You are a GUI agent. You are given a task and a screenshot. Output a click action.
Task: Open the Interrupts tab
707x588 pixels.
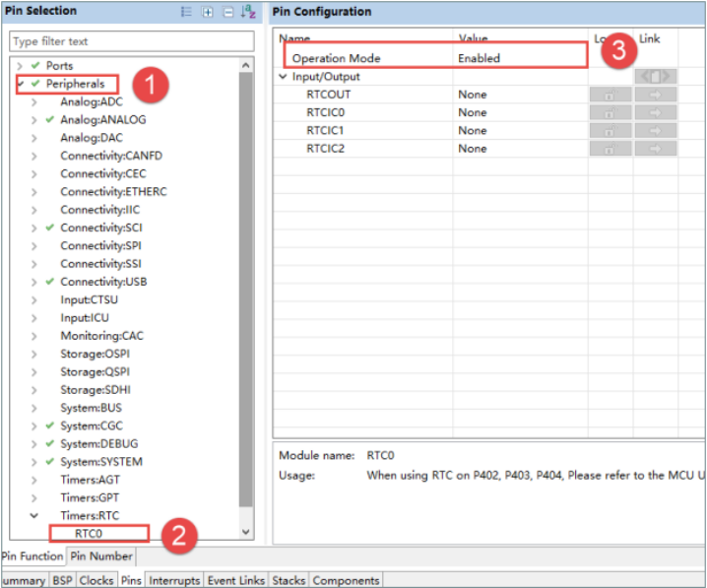point(174,580)
